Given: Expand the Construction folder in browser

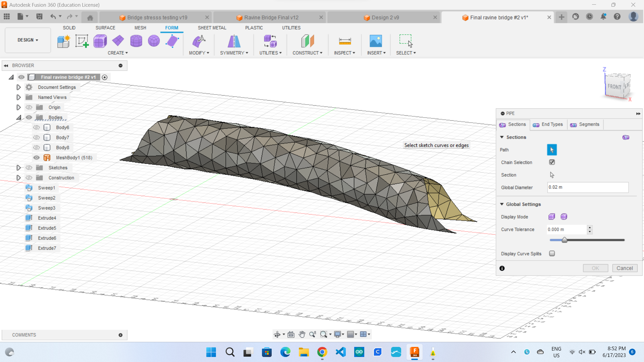Looking at the screenshot, I should pyautogui.click(x=18, y=177).
